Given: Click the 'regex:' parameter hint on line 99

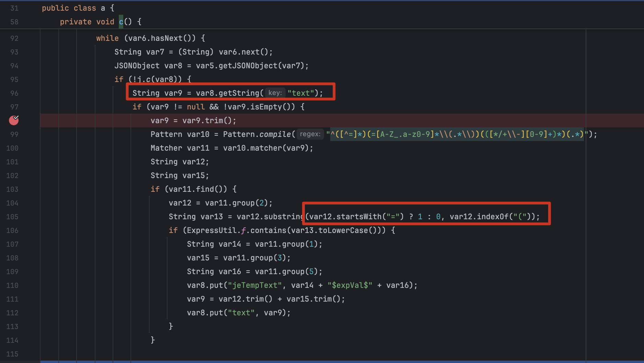Looking at the screenshot, I should 310,134.
